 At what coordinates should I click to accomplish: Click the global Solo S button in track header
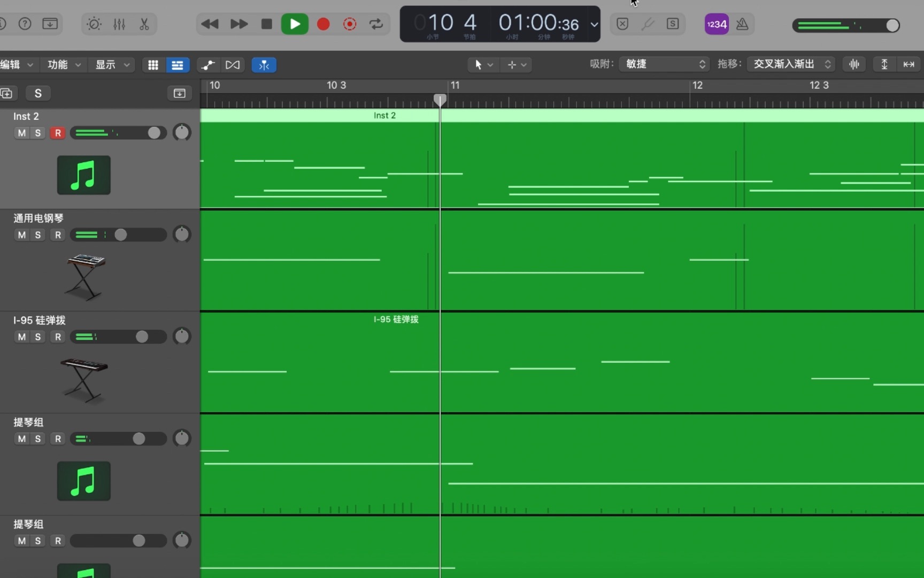(38, 93)
